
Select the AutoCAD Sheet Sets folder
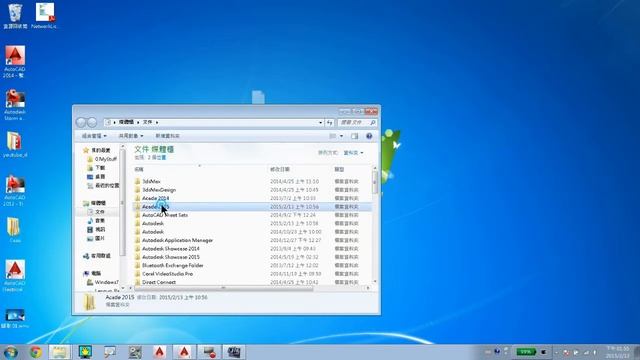(x=252, y=215)
